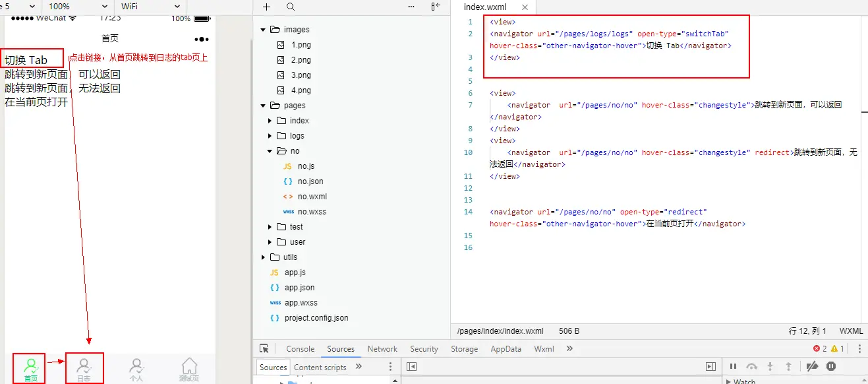
Task: Switch to the AppData tab
Action: click(506, 349)
